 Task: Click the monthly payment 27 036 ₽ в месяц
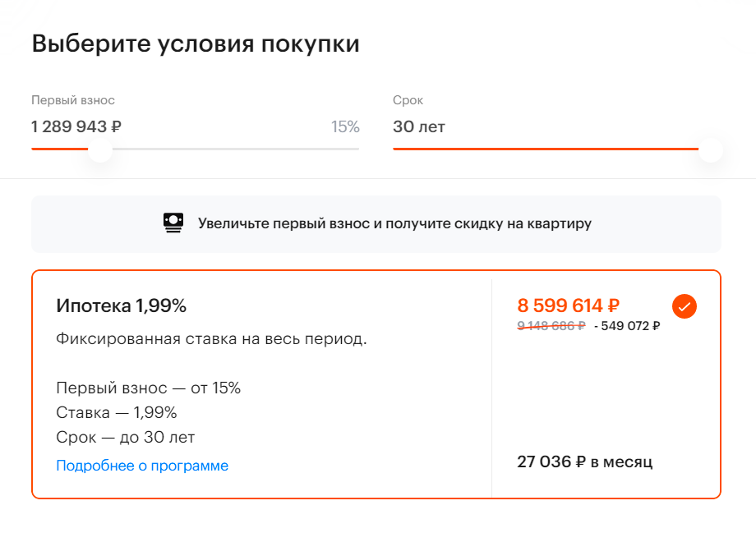583,462
